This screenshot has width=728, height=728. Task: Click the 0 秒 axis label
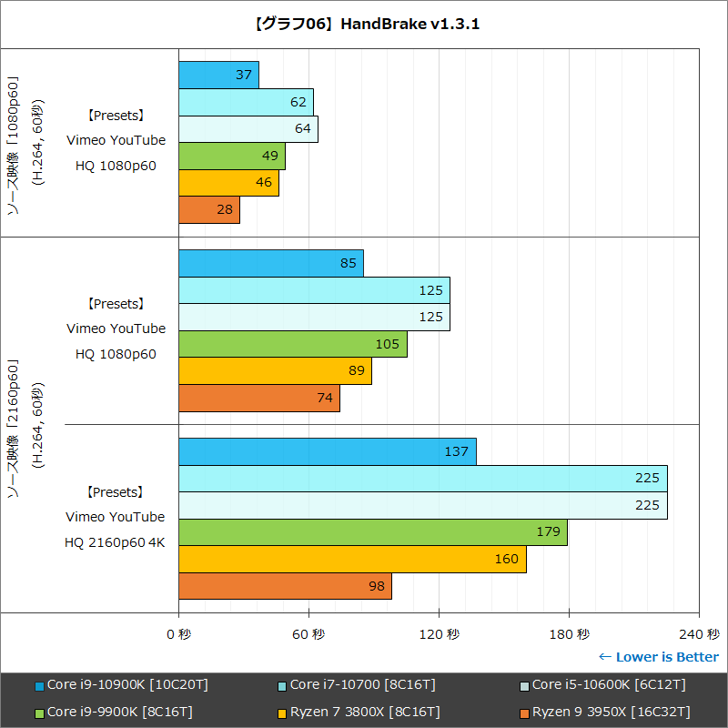pos(178,634)
